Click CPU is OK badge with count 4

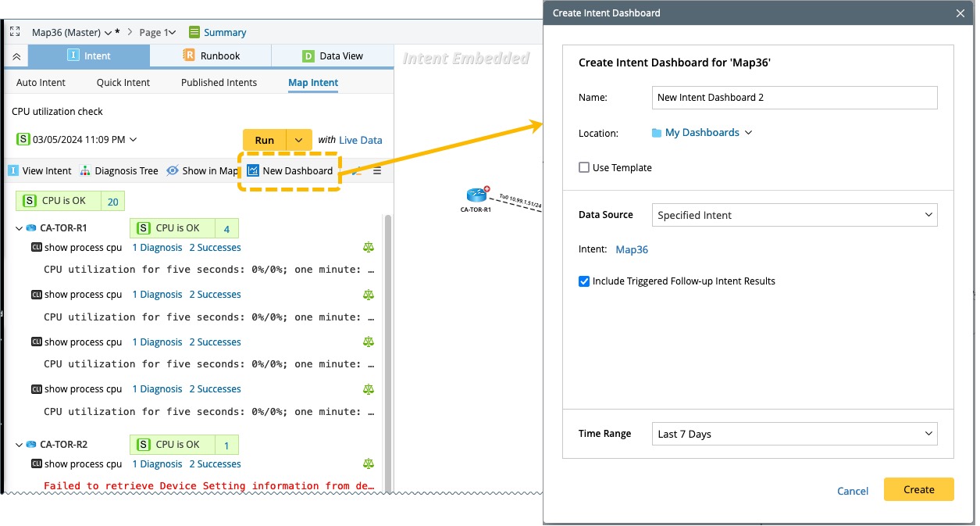(184, 228)
